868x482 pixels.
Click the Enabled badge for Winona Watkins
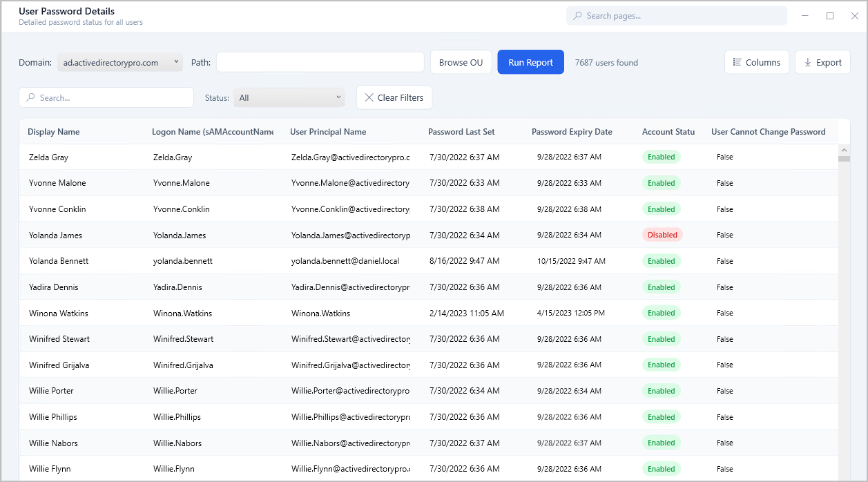click(x=662, y=313)
